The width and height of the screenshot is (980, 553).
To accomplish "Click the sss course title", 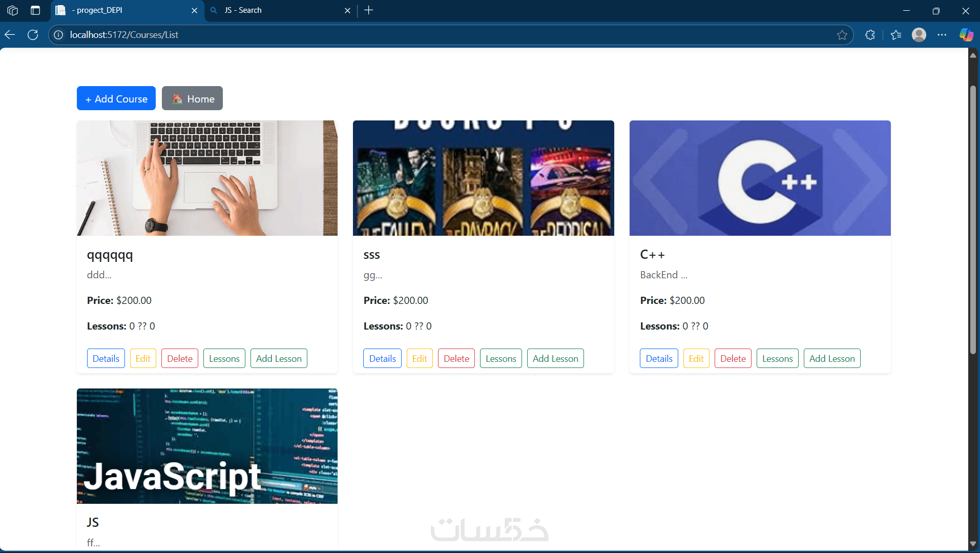I will coord(372,255).
